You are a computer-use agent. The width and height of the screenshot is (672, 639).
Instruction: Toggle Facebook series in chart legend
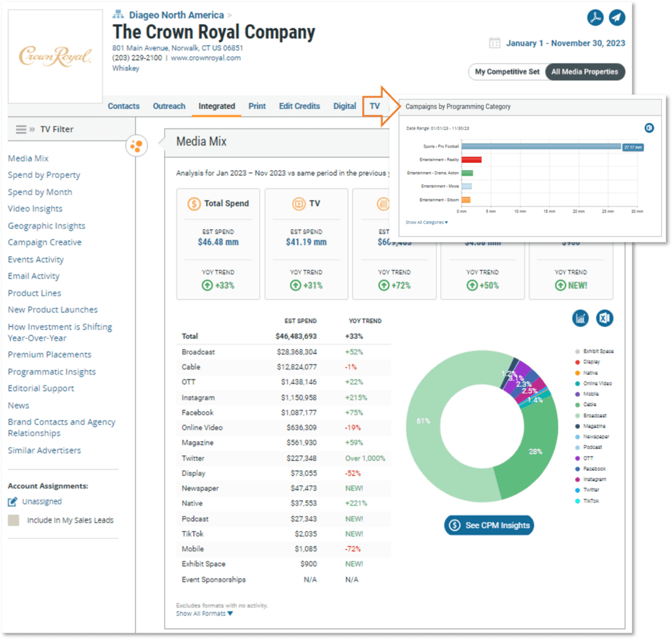[x=591, y=469]
